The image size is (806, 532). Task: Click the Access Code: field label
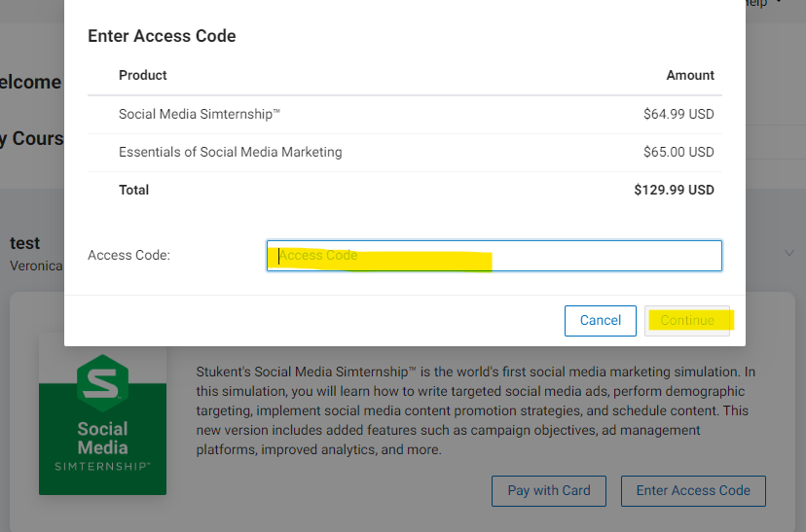[128, 256]
